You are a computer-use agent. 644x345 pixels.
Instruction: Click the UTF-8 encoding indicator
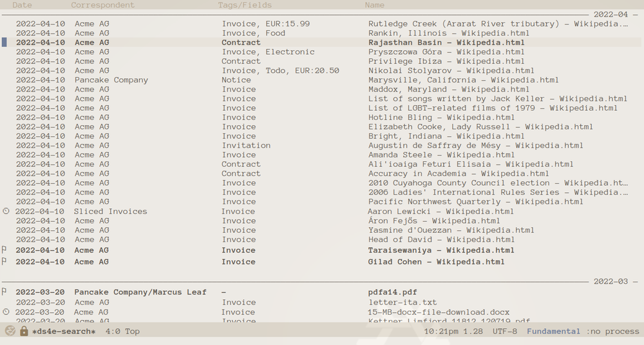point(504,331)
